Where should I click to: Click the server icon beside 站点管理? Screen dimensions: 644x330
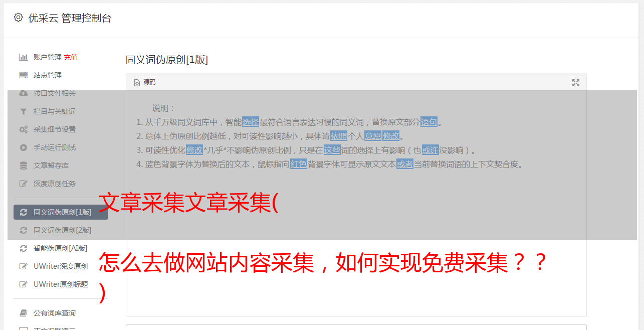tap(23, 75)
